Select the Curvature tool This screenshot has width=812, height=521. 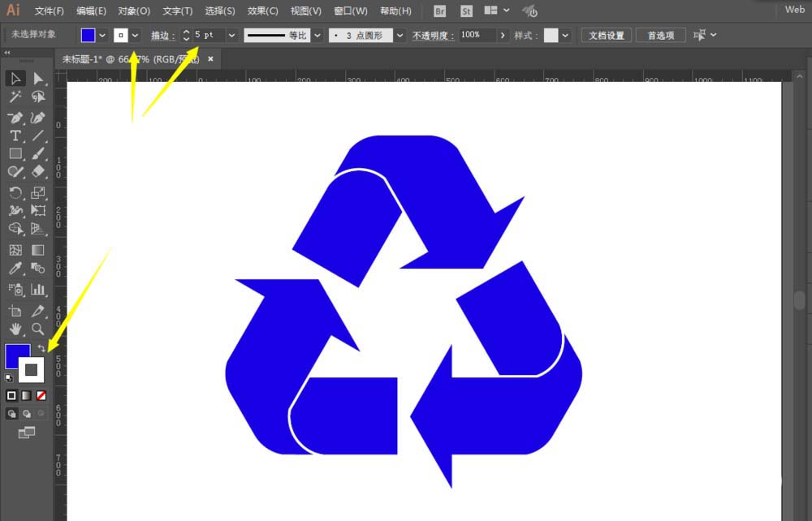click(x=38, y=118)
